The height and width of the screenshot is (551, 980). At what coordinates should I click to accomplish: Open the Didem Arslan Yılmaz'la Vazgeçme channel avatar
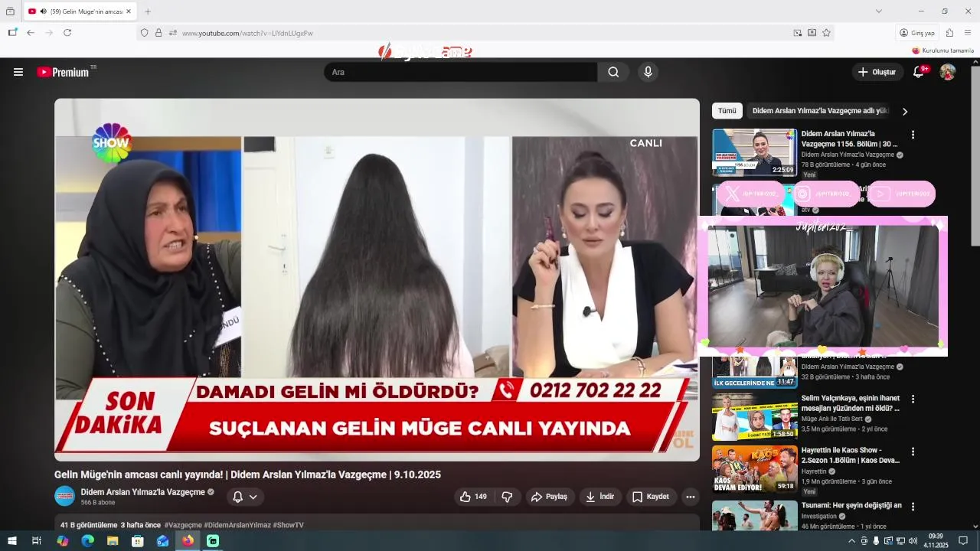(64, 496)
